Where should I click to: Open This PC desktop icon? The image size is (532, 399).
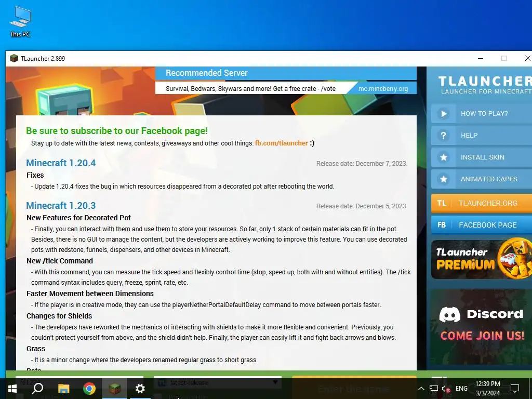(20, 21)
